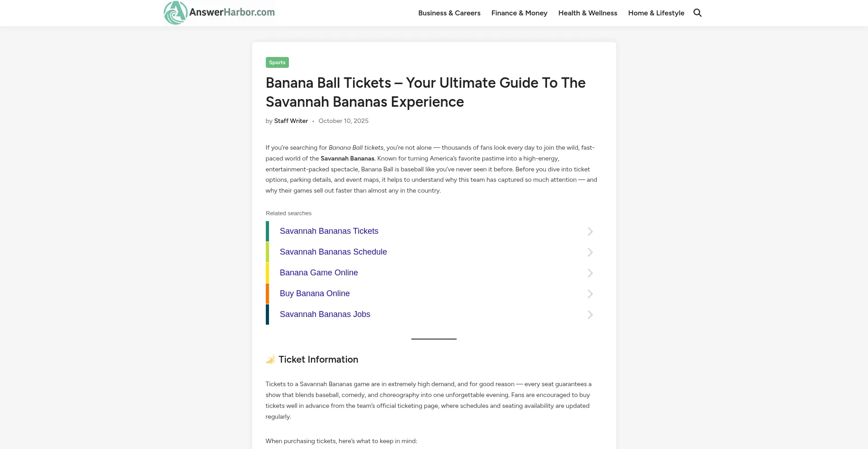Click chevron arrow for Savannah Bananas Tickets
The width and height of the screenshot is (868, 449).
[590, 232]
